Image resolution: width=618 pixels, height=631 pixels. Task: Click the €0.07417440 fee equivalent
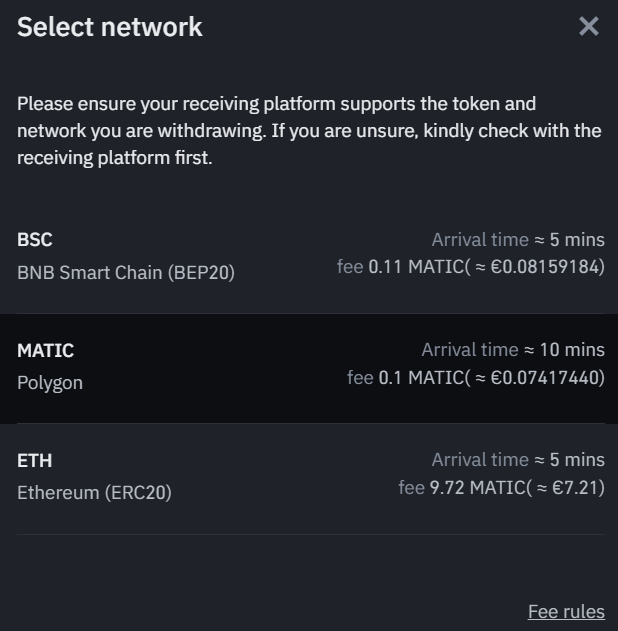[x=544, y=378]
